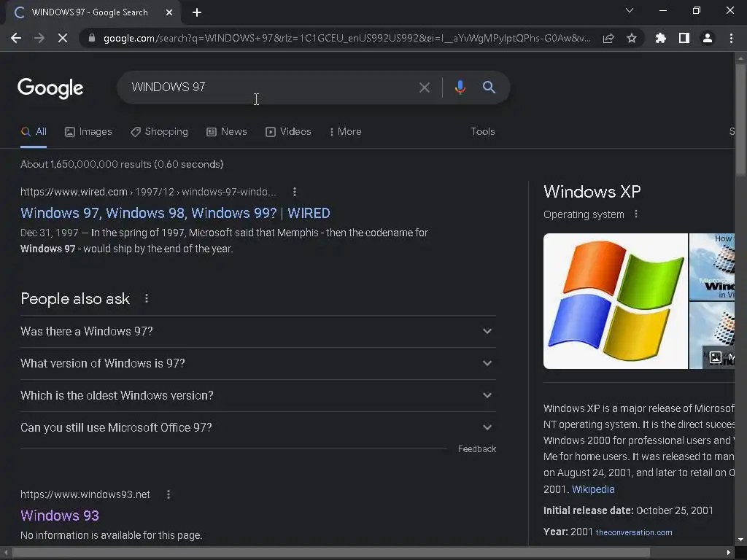Open Chrome three-dot menu

point(731,38)
